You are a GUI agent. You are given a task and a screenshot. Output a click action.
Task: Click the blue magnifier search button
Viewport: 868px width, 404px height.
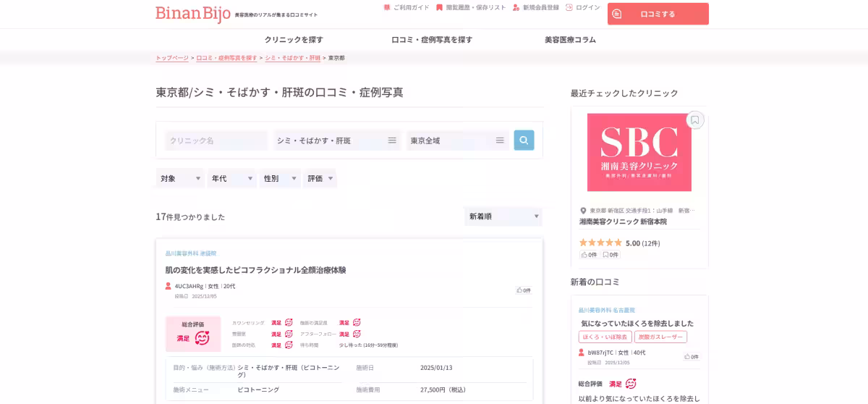524,140
